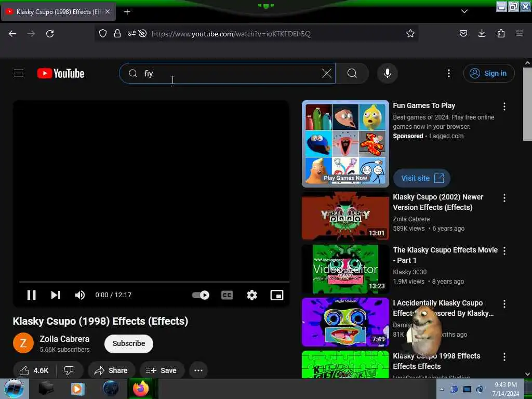The image size is (532, 399).
Task: Open the clock showing 9:43 PM
Action: click(506, 389)
